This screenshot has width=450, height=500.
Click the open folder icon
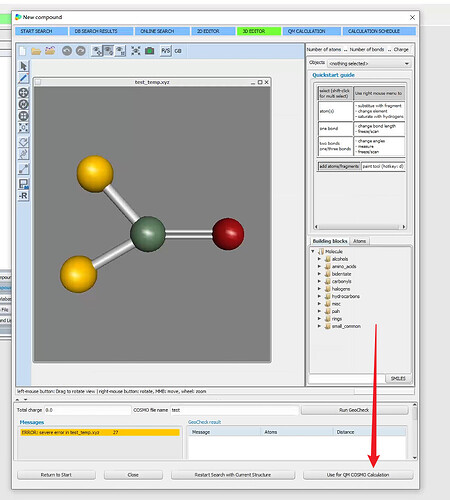click(36, 51)
